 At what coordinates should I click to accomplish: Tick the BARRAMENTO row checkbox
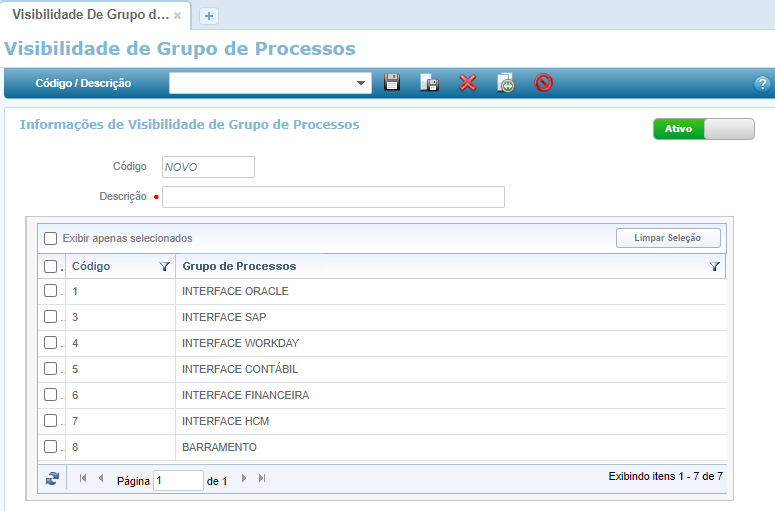(50, 447)
